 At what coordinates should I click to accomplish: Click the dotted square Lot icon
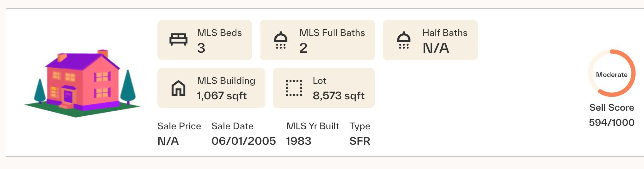[294, 88]
